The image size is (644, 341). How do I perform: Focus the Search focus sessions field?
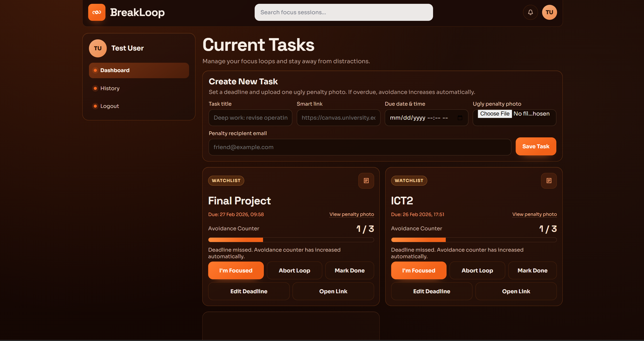pos(344,12)
